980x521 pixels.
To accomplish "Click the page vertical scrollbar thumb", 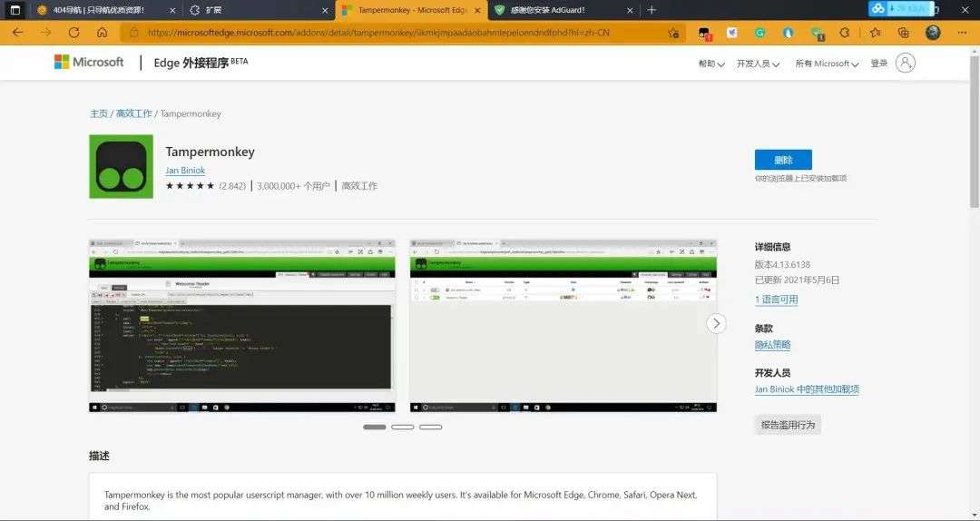I will coord(975,132).
